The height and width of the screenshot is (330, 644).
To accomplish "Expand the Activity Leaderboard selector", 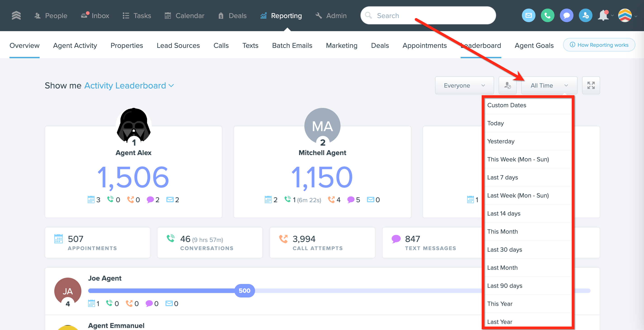I will (x=129, y=85).
